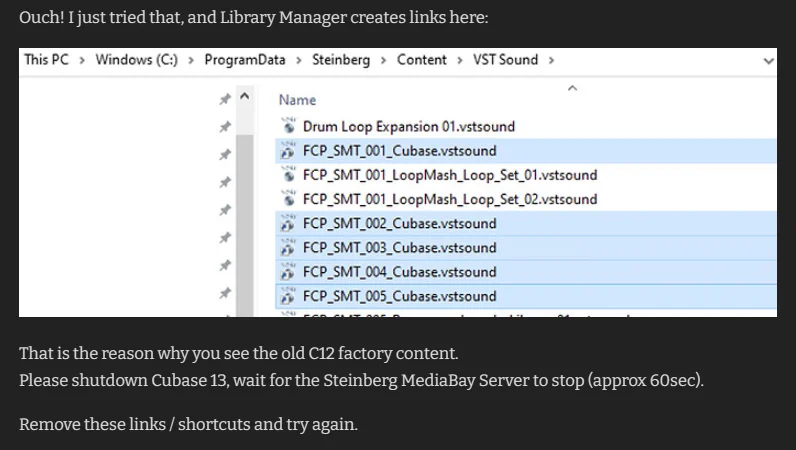The height and width of the screenshot is (450, 796).
Task: Expand the chevron after Windows (C:)
Action: [191, 60]
